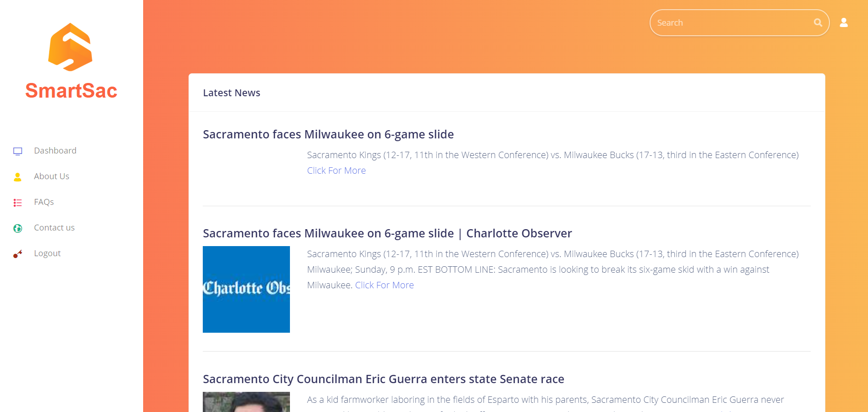Click the SmartSac brand name text

tap(71, 91)
